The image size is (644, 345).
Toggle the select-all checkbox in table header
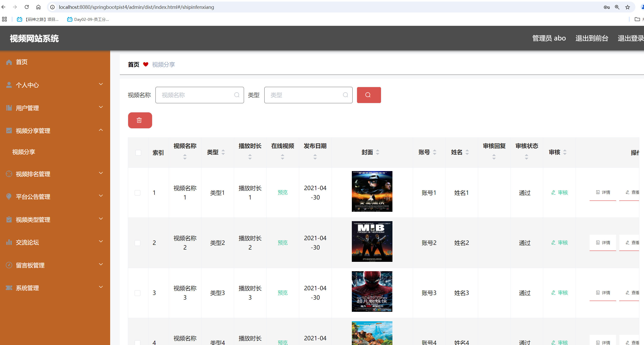click(138, 153)
